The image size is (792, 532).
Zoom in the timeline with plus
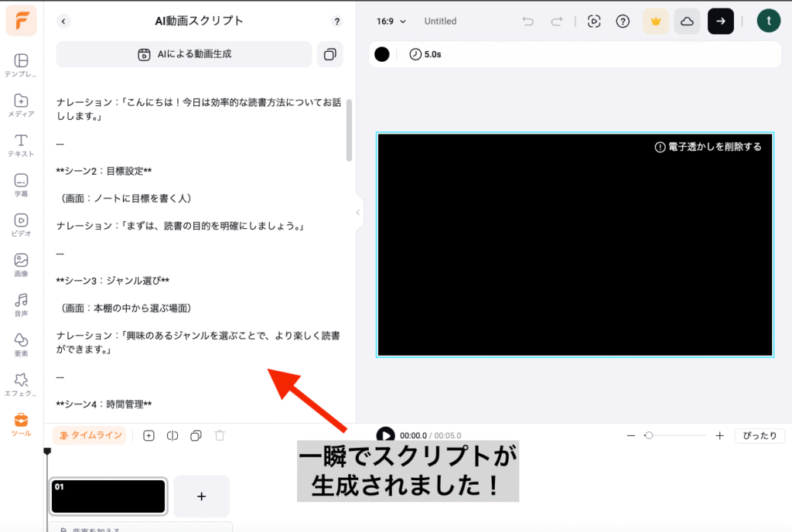[x=720, y=435]
